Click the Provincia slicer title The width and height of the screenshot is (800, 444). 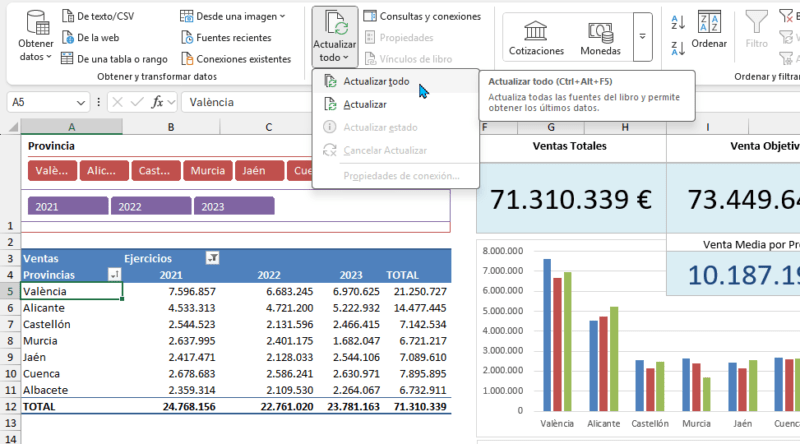(x=51, y=146)
